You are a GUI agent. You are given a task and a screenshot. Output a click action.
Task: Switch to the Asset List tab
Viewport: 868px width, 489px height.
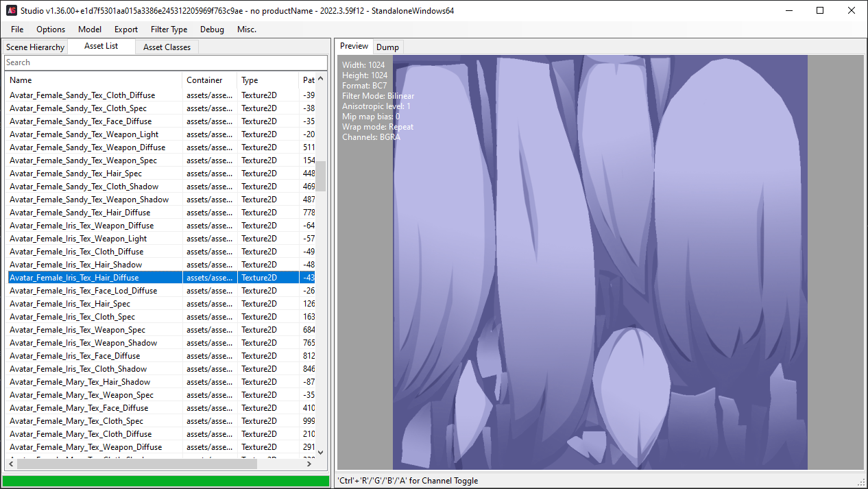101,46
